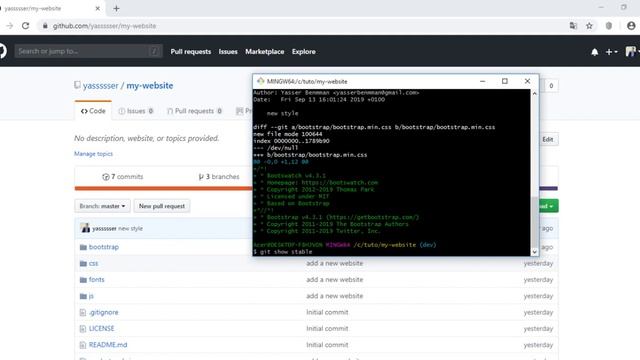Click the yassssser commit avatar
This screenshot has width=640, height=360.
point(85,228)
